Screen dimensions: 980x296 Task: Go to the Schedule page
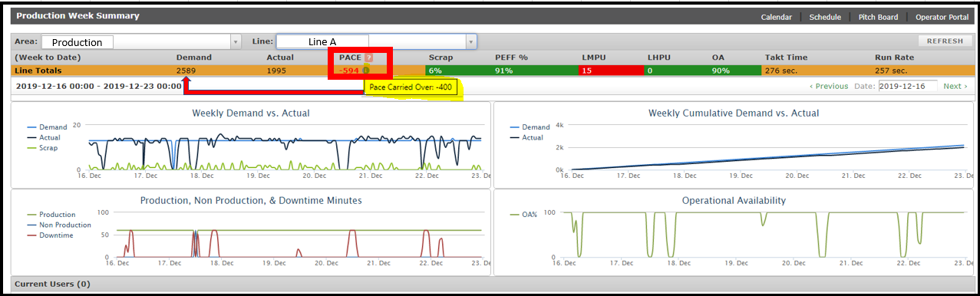(825, 17)
